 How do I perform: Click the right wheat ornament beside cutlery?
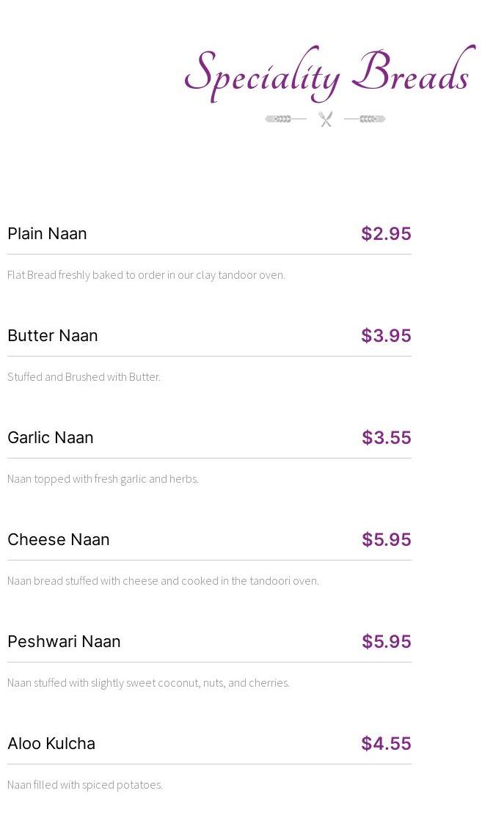point(365,119)
